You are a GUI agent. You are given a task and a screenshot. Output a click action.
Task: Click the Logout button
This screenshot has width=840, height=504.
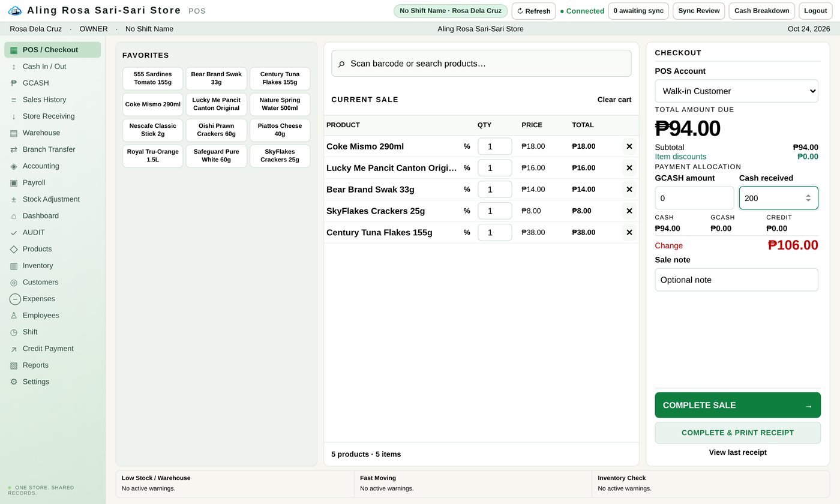click(x=815, y=11)
